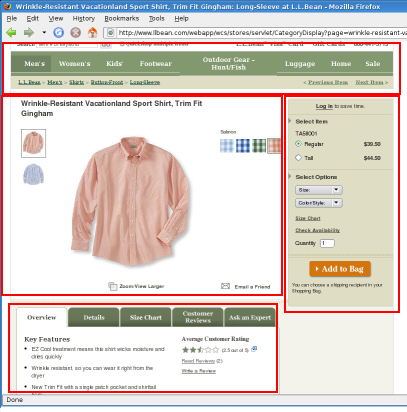Open Outdoor Gear - Hunt/Fish tab
The image size is (407, 412).
(229, 63)
